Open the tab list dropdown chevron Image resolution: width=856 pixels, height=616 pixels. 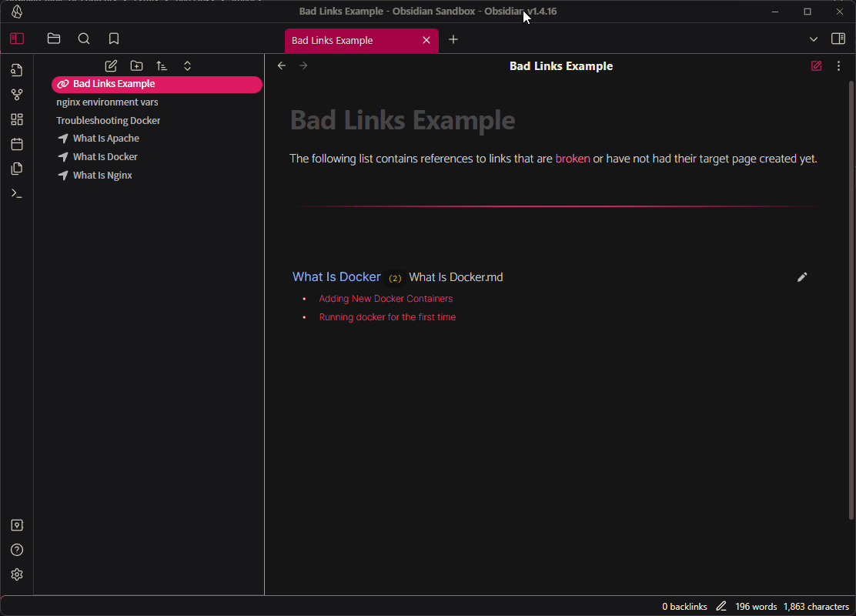click(x=814, y=39)
